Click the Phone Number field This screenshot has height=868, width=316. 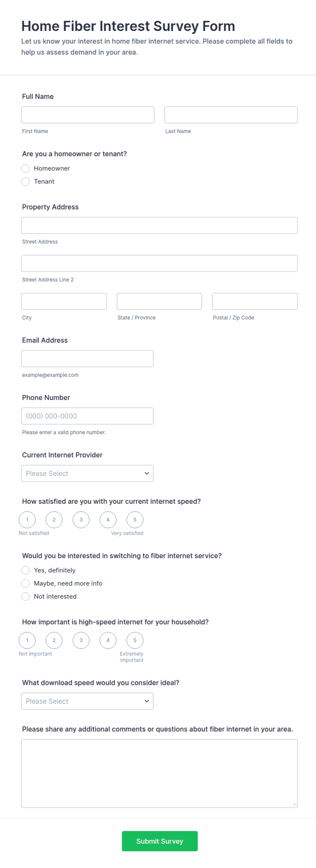87,416
